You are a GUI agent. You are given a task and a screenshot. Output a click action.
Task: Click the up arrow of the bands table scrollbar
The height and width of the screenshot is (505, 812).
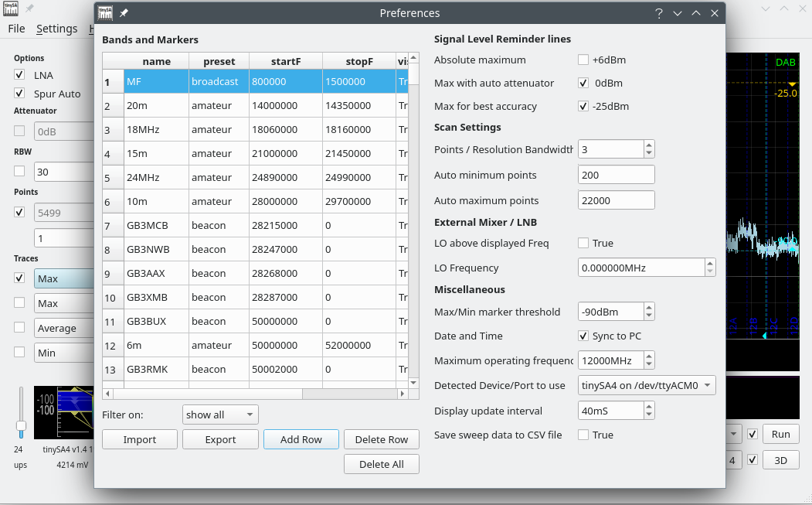pyautogui.click(x=413, y=57)
